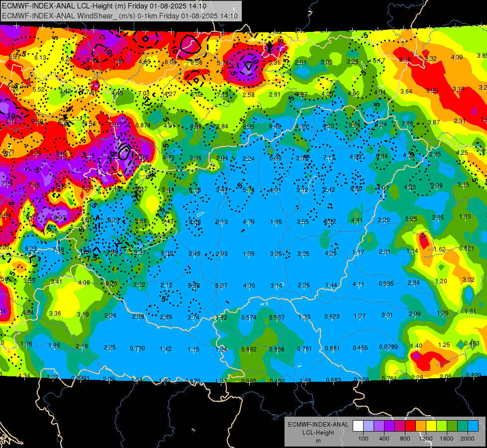Click the wind shear value 0.898

[x=277, y=349]
